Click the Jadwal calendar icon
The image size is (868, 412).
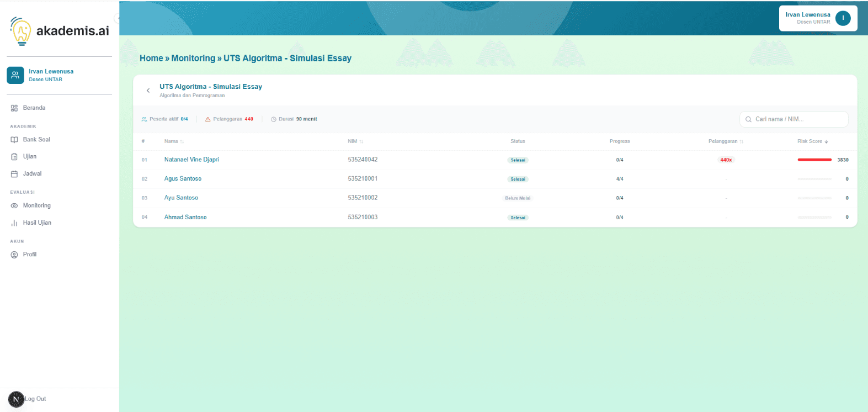[x=14, y=174]
